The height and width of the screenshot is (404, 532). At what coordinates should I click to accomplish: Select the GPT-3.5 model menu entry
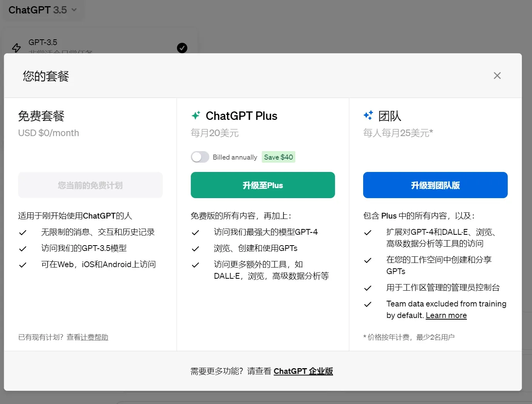click(x=43, y=42)
